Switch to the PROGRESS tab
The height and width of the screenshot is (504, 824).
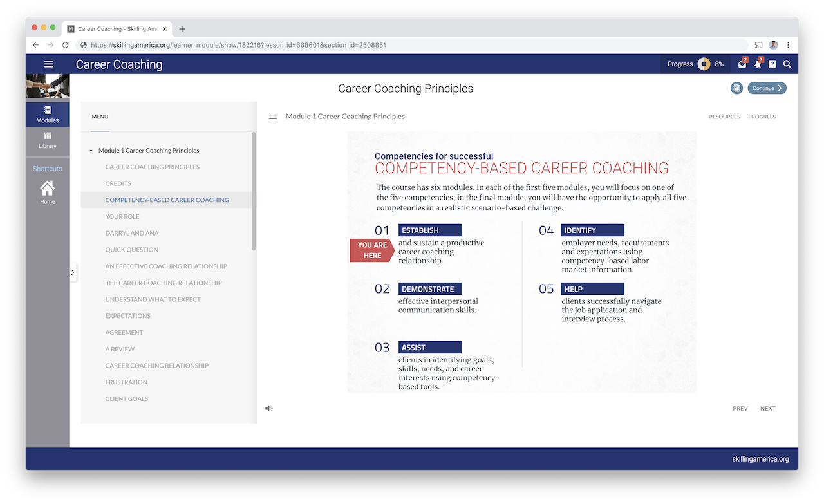coord(762,117)
